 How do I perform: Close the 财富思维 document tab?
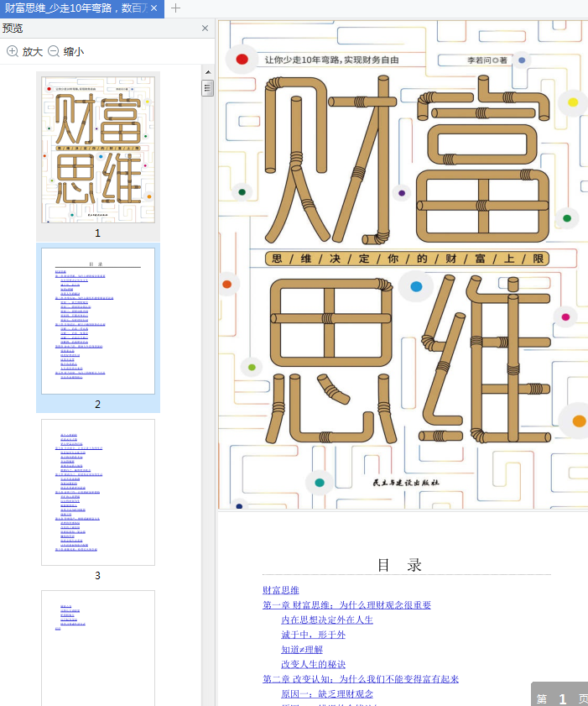154,8
